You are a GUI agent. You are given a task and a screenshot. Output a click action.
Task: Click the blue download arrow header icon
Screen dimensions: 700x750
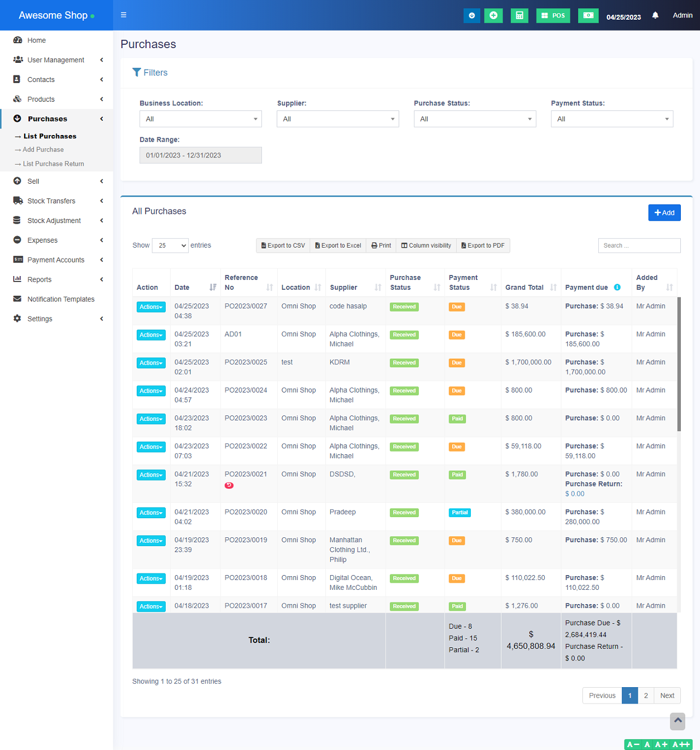[x=471, y=15]
